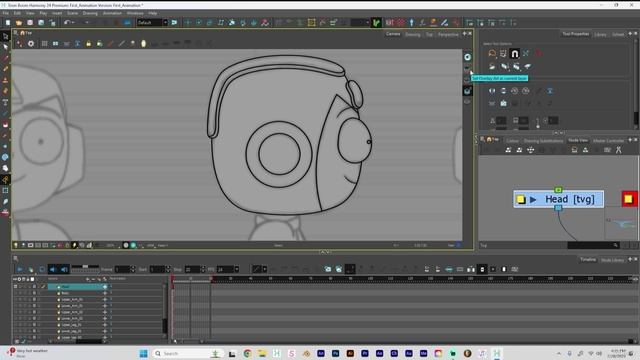The height and width of the screenshot is (360, 640).
Task: Click the Flip Horizontal icon in Tool Properties
Action: click(492, 91)
